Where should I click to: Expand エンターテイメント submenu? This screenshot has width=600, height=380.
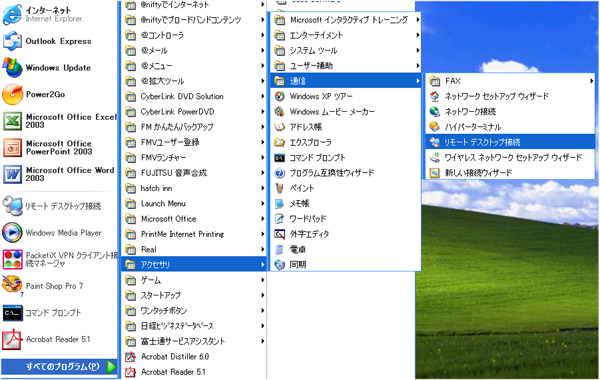[346, 35]
